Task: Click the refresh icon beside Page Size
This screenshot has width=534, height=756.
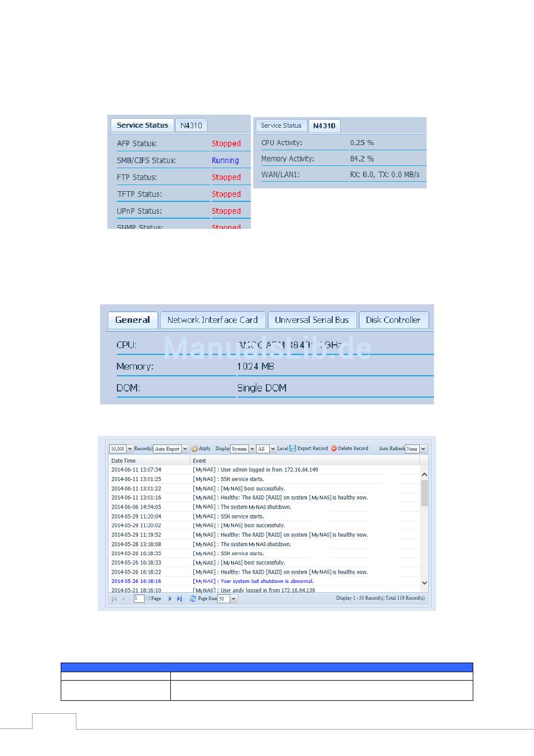Action: click(193, 598)
